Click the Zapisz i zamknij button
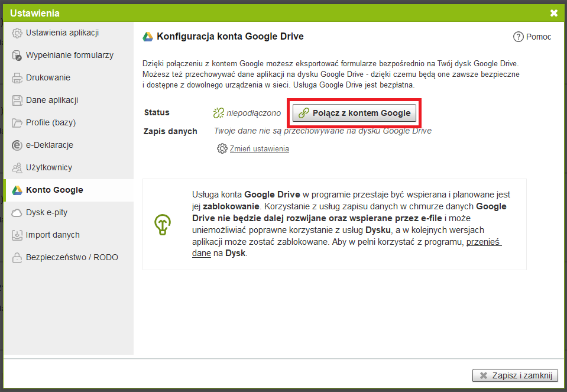 (514, 375)
